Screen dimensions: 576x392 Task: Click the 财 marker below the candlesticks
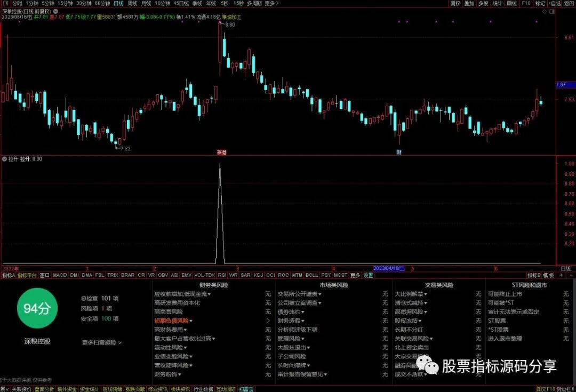coord(399,152)
